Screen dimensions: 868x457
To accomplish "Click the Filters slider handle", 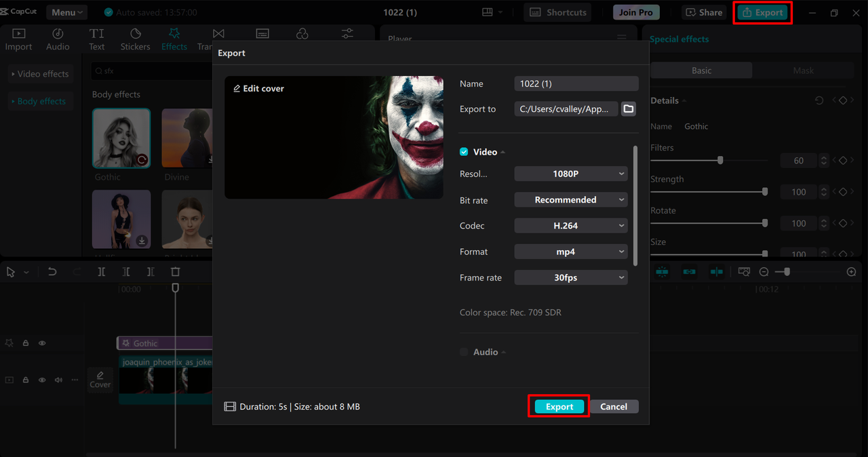I will click(x=720, y=160).
